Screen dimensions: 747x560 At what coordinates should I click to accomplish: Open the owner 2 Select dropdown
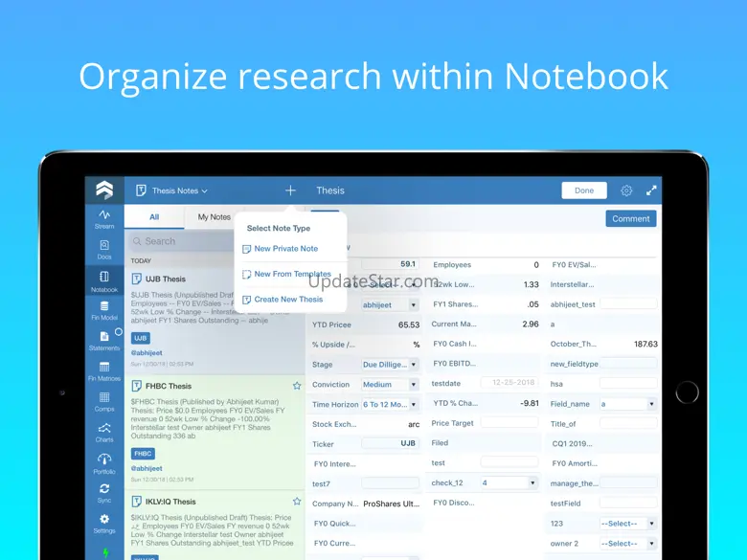tap(628, 544)
